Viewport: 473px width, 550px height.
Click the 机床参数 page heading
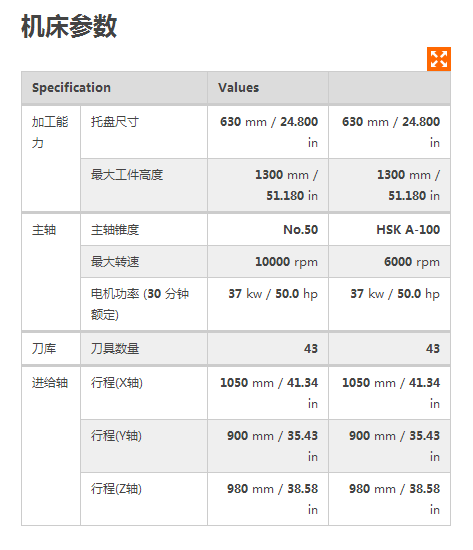pos(69,26)
